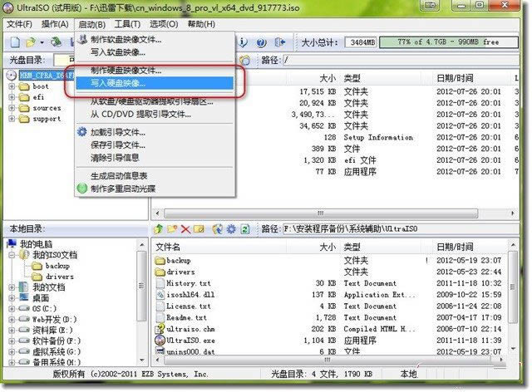This screenshot has width=532, height=392.
Task: Click the local path field F:\安装程序备份
Action: pos(401,229)
